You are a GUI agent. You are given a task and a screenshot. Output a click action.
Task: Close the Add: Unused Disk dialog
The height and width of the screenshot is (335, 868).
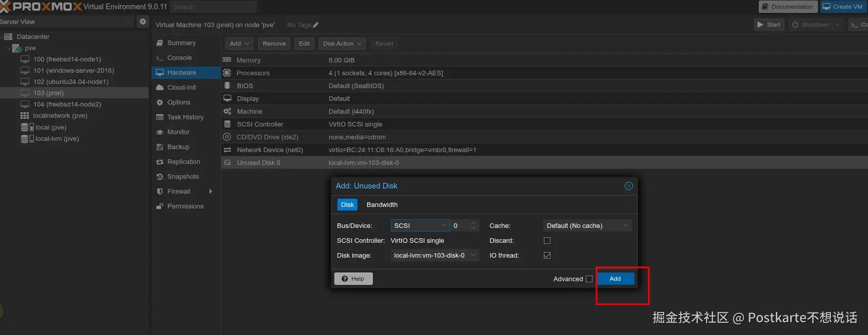click(x=629, y=186)
